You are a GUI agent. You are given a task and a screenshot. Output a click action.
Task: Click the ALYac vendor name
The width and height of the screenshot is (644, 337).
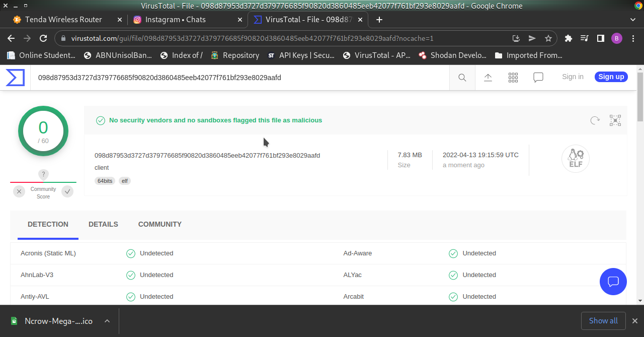tap(353, 275)
